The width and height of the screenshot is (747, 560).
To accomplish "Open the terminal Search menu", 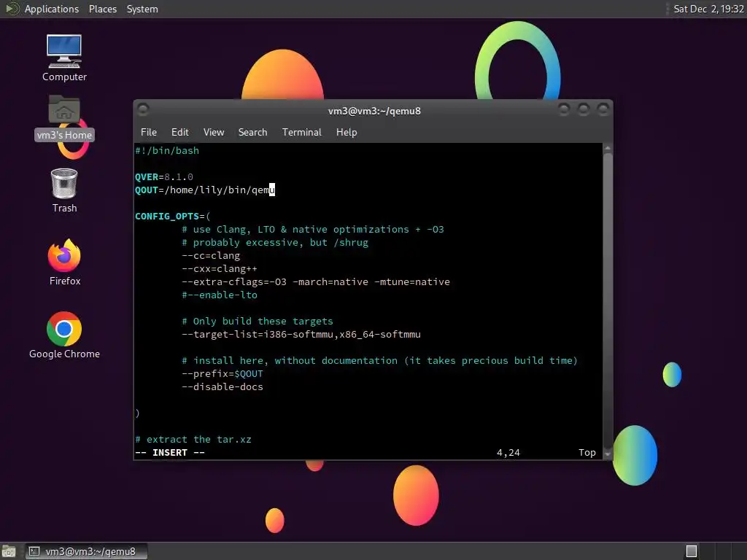I will pos(252,133).
